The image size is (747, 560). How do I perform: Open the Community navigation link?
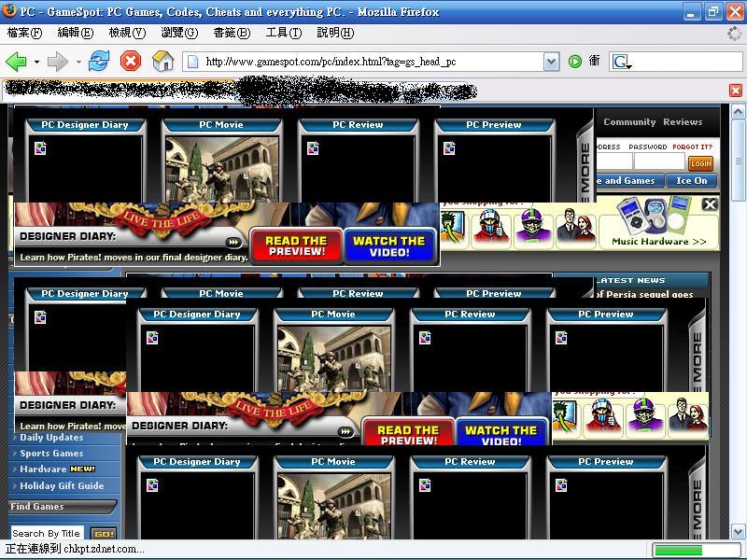pyautogui.click(x=629, y=122)
